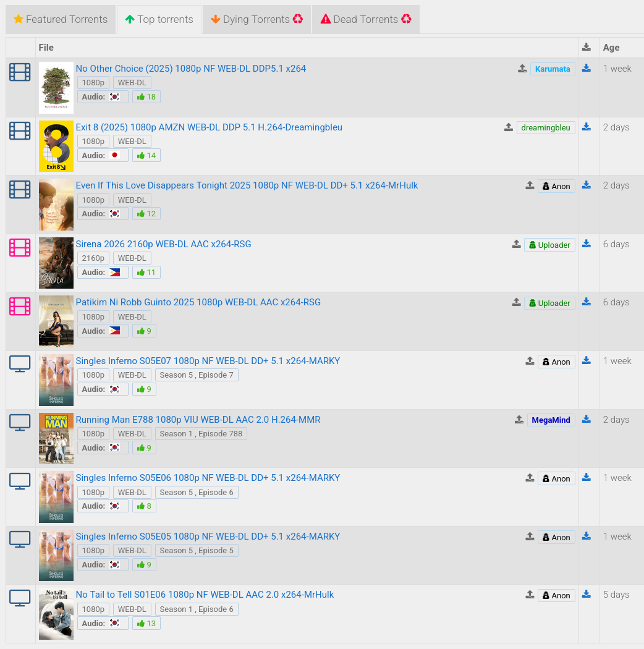
Task: View uploader MegaMind's profile
Action: [551, 420]
